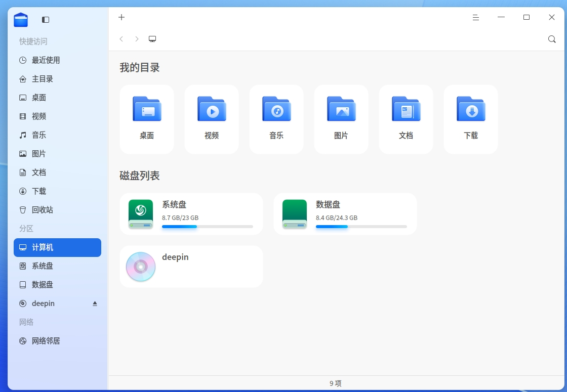The width and height of the screenshot is (567, 392).
Task: Toggle the sidebar visibility icon
Action: [x=45, y=20]
